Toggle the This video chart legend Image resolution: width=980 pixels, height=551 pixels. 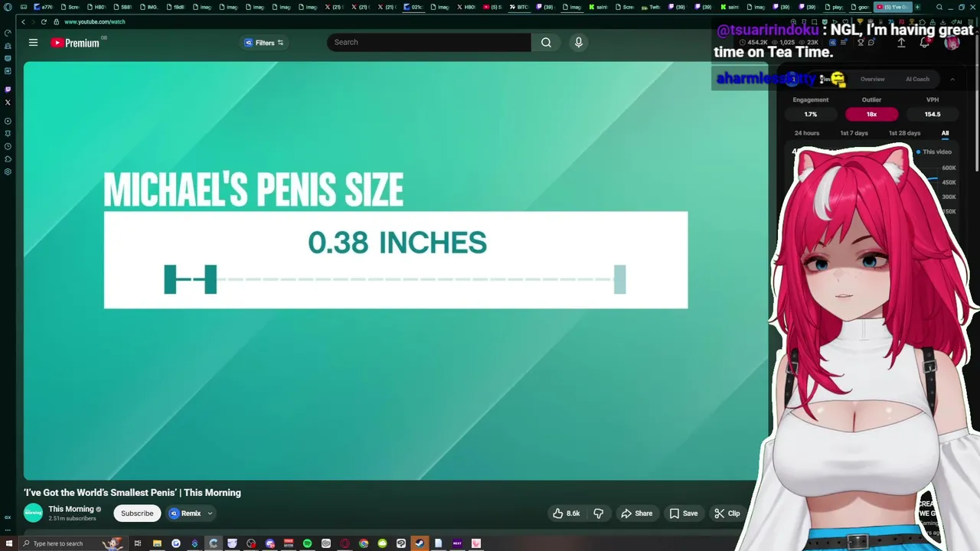(934, 152)
